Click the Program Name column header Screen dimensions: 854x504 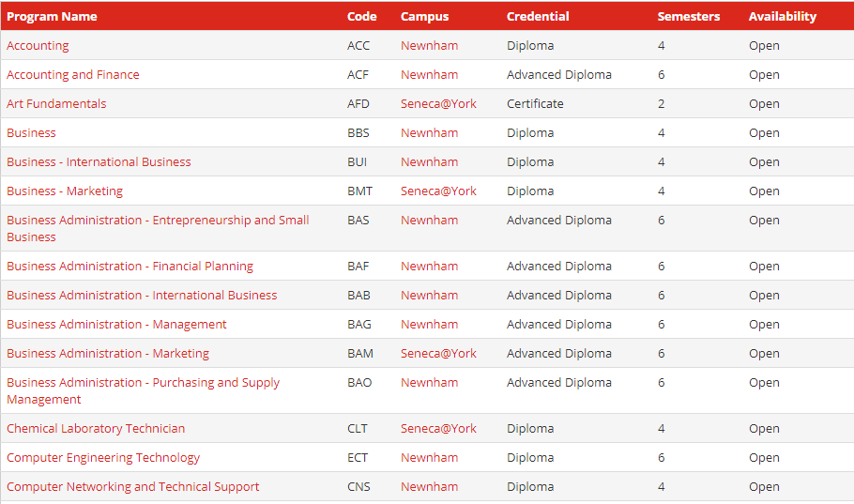tap(52, 16)
